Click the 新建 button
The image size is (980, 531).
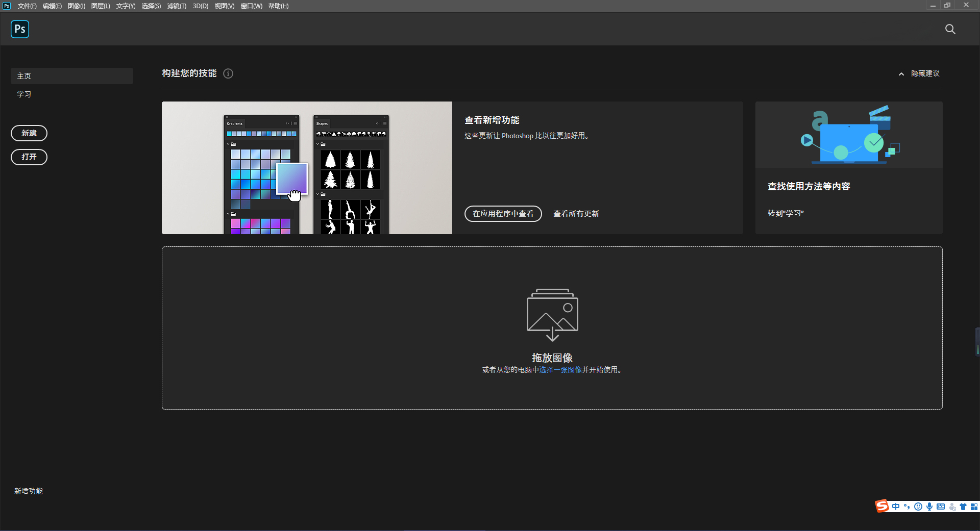tap(29, 133)
